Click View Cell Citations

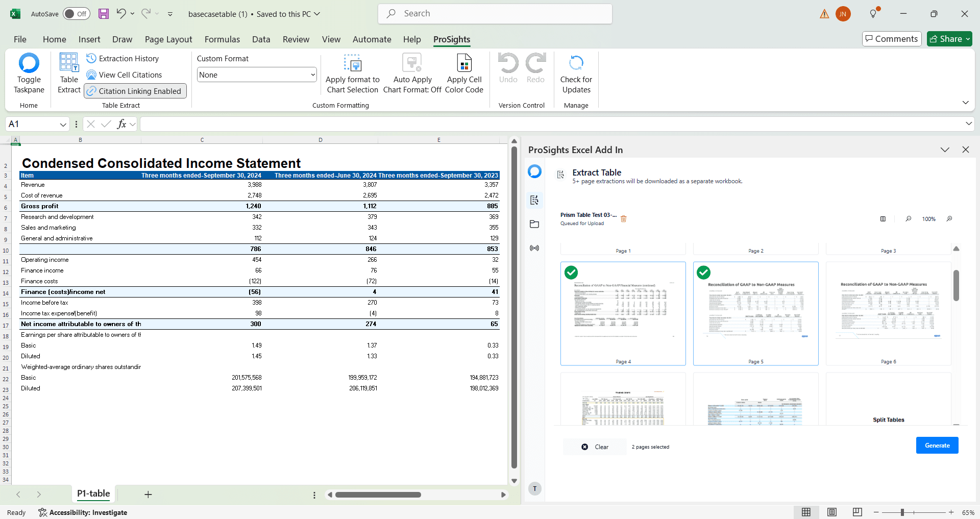124,75
